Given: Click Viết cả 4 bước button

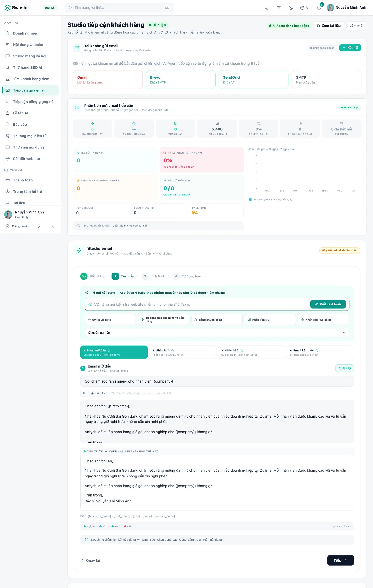Looking at the screenshot, I should coord(328,304).
